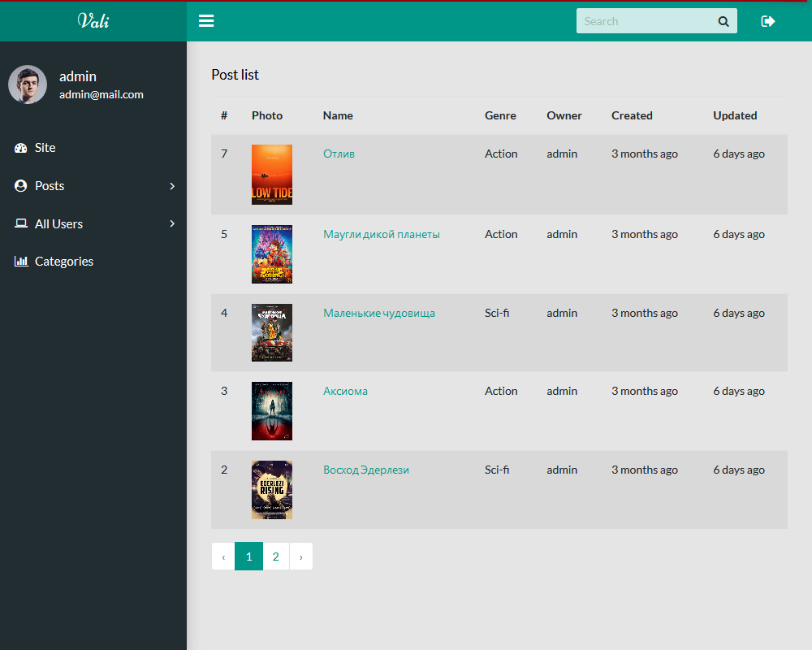The height and width of the screenshot is (650, 812).
Task: Expand the All Users menu chevron
Action: point(172,224)
